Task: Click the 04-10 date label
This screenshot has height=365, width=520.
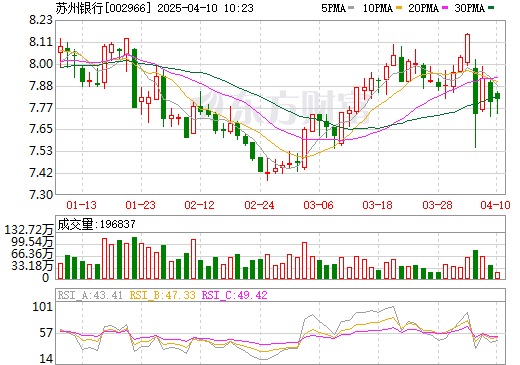Action: click(495, 205)
